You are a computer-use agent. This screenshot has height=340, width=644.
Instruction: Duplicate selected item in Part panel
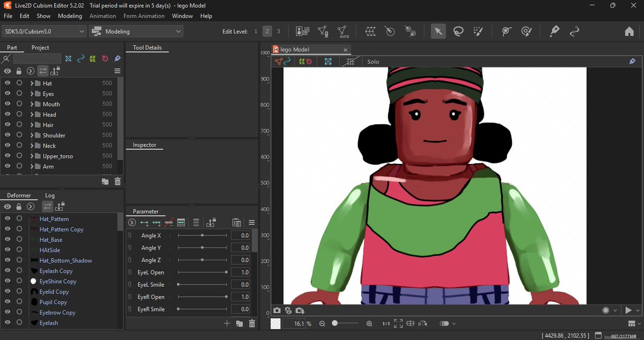click(x=106, y=182)
